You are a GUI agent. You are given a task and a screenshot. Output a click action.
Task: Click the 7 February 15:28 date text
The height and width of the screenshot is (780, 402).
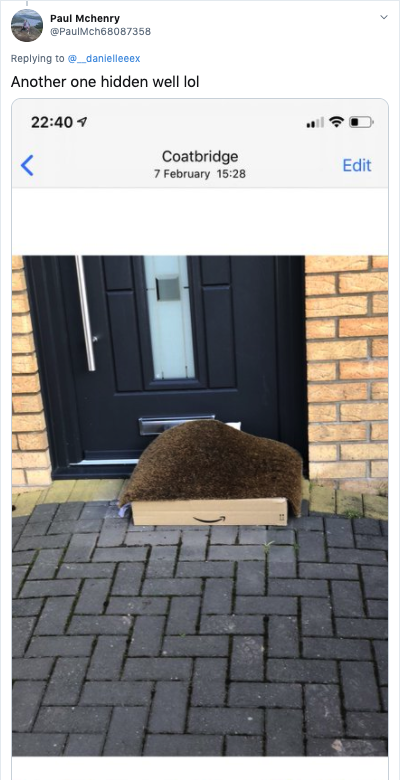pyautogui.click(x=200, y=174)
